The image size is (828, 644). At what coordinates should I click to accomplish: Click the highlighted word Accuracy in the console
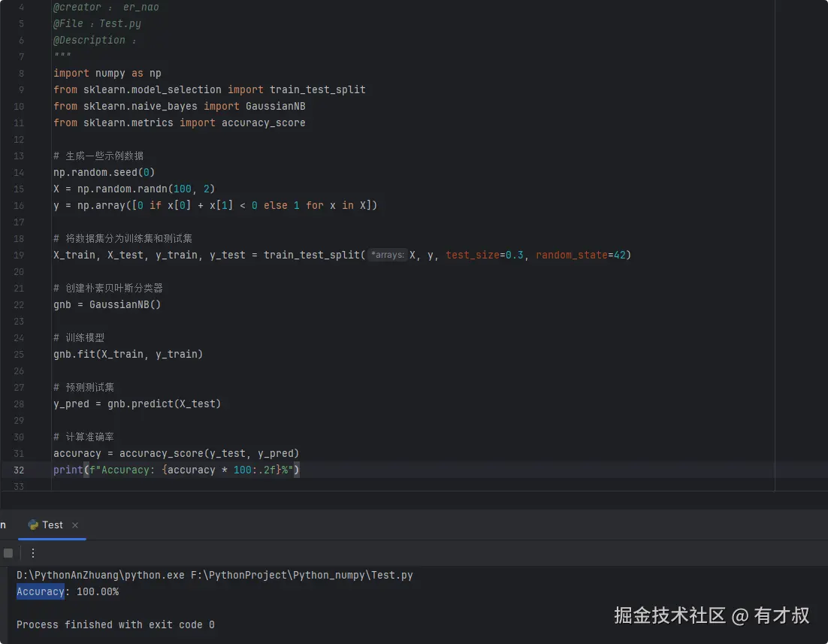point(40,591)
